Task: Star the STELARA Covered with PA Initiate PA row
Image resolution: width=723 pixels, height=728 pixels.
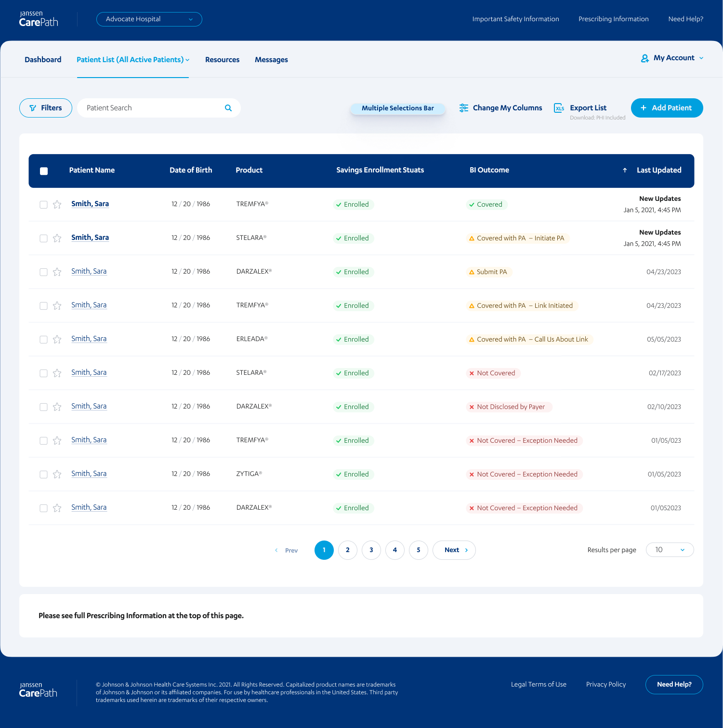Action: coord(57,238)
